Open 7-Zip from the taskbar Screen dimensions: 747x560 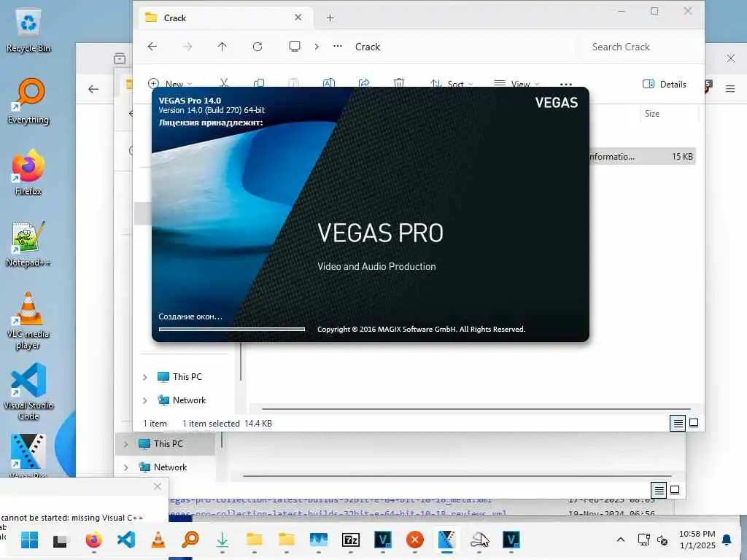(351, 540)
